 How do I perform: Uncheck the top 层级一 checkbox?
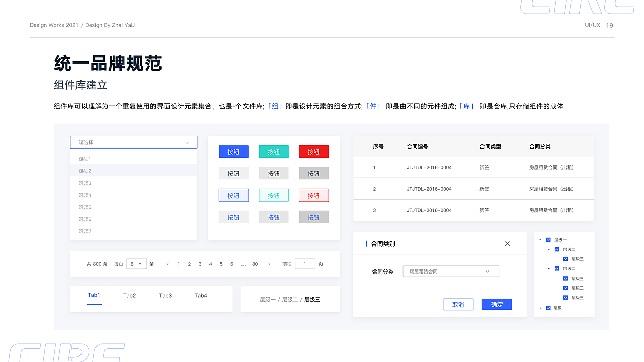coord(548,240)
